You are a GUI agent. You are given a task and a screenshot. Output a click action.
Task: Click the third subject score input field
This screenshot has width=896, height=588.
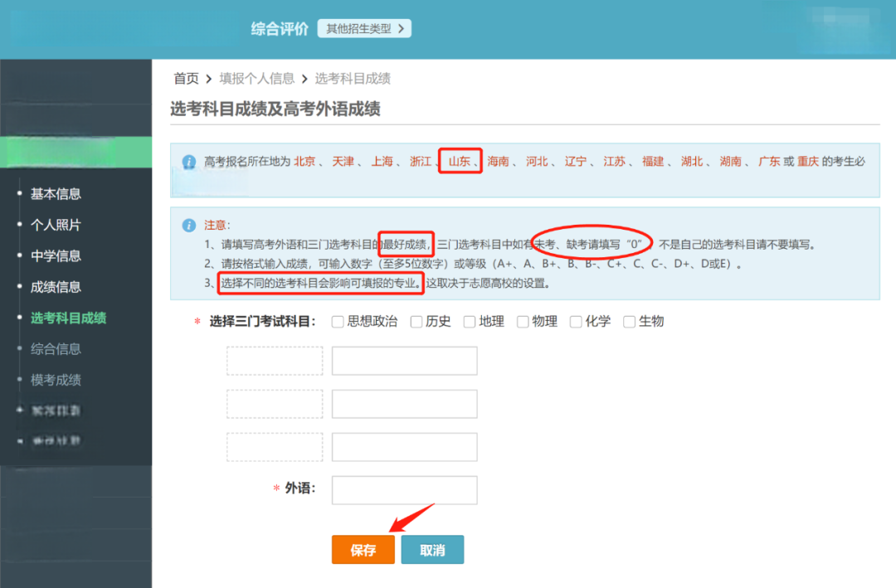coord(405,447)
